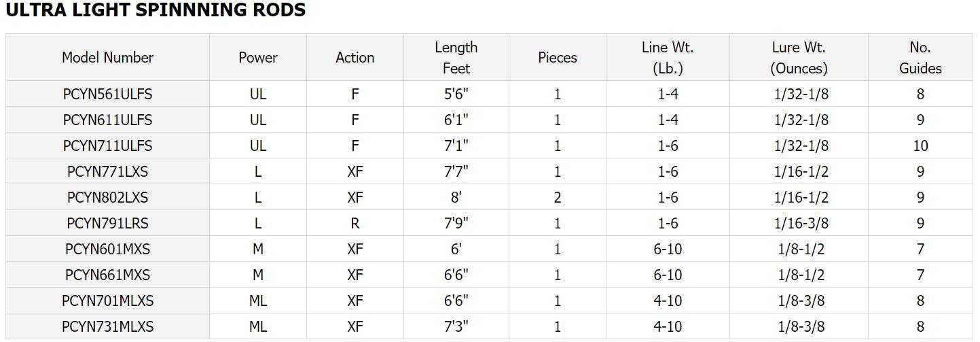Screen dimensions: 980x342
Task: Click the Pieces column header
Action: [x=558, y=58]
